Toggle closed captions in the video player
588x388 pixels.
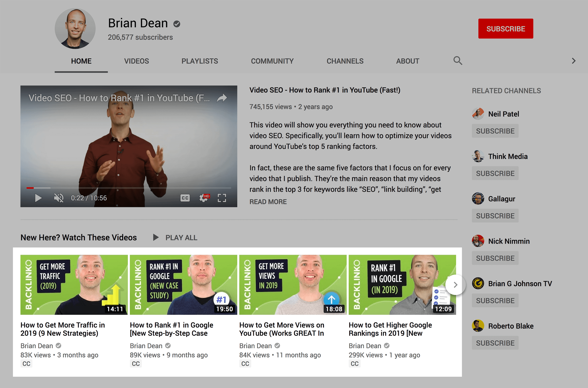click(185, 198)
